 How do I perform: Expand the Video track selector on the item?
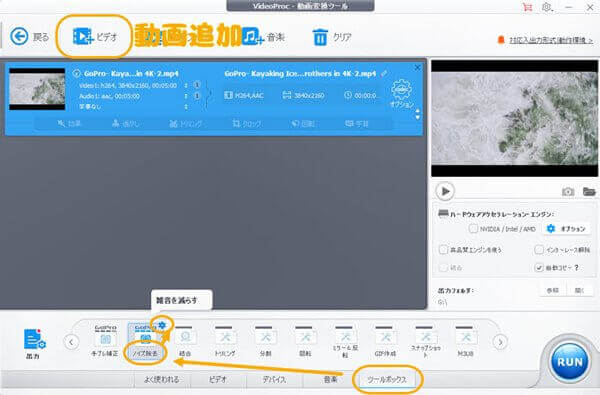(186, 85)
